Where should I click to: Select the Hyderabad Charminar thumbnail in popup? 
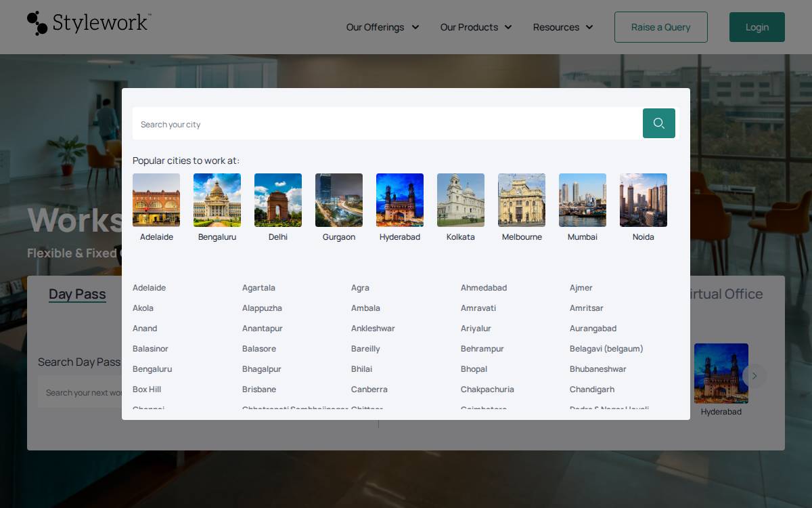point(400,200)
